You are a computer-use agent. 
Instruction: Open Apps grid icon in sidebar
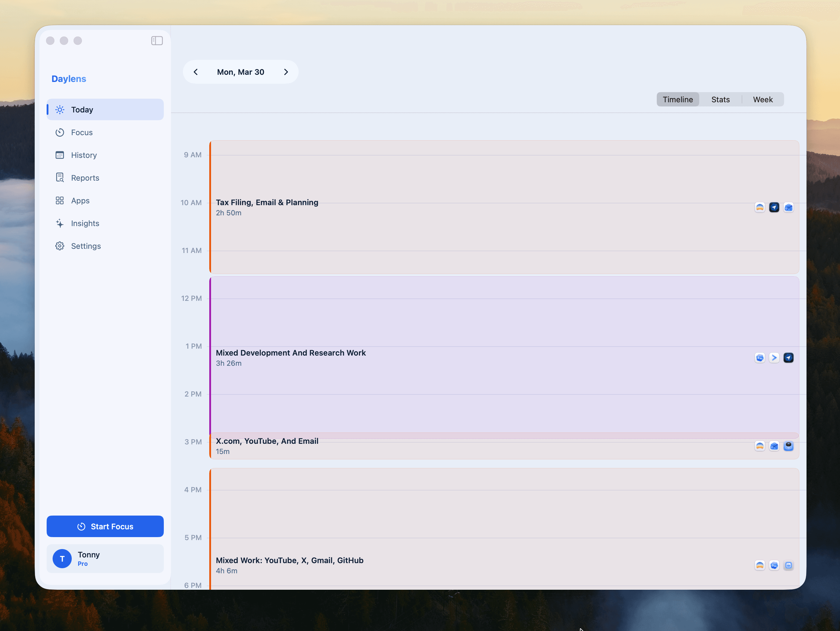(59, 201)
